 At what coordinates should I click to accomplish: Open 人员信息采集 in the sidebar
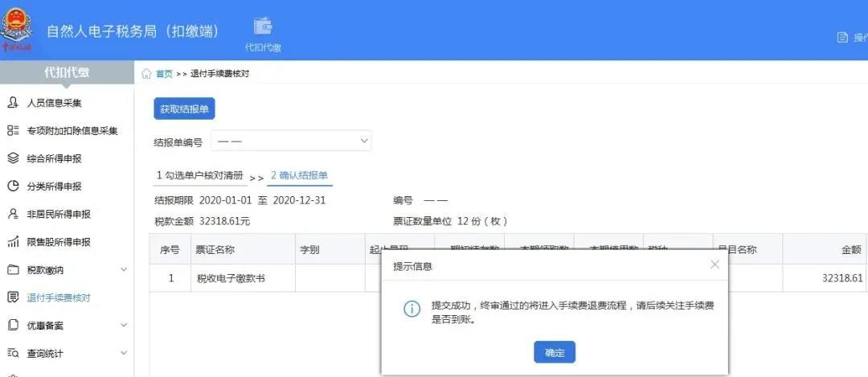(55, 103)
